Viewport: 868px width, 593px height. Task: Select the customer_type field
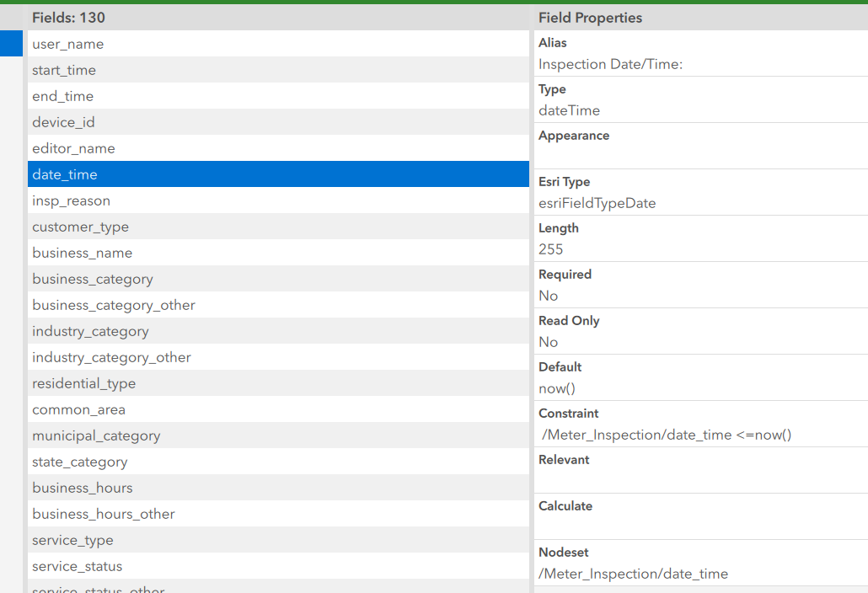click(80, 227)
